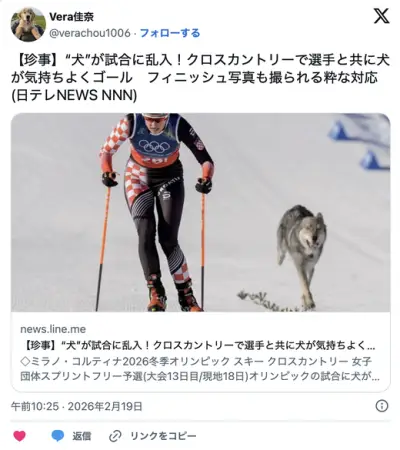400x450 pixels.
Task: Open the skier and dog article image
Action: click(200, 212)
